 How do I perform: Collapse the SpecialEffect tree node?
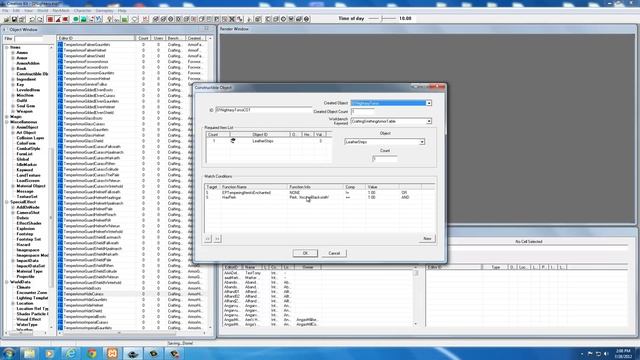coord(7,202)
